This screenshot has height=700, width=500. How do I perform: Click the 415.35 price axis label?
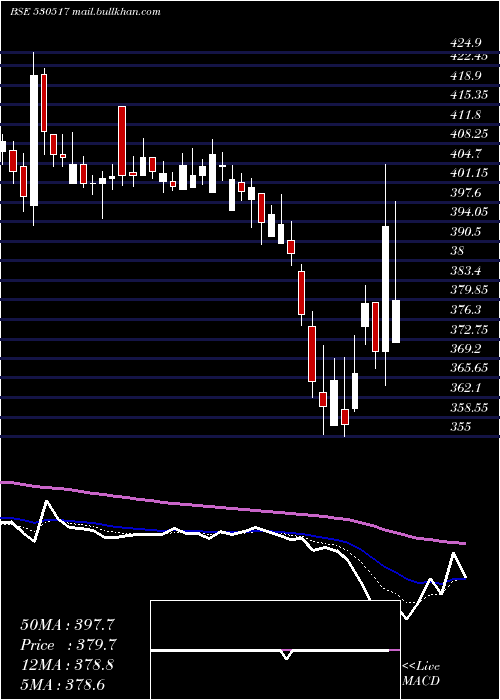point(470,95)
